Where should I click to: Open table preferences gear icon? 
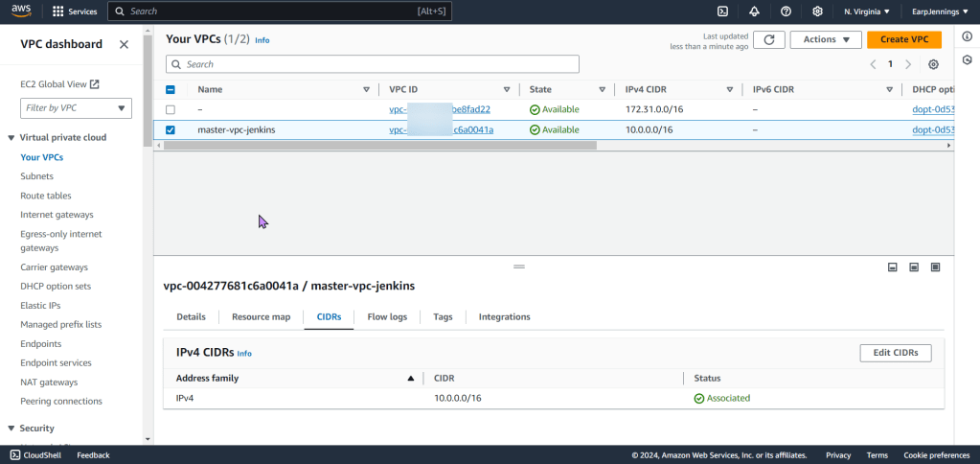pos(933,64)
